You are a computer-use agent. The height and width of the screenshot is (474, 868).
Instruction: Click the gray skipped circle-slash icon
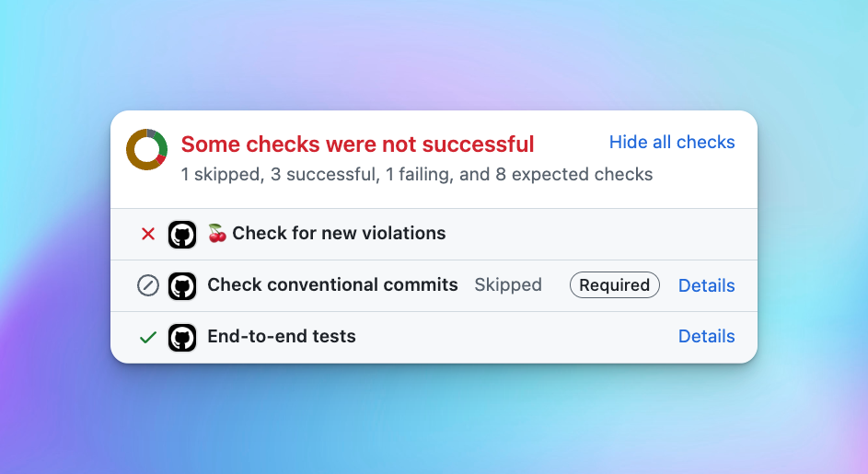[147, 285]
